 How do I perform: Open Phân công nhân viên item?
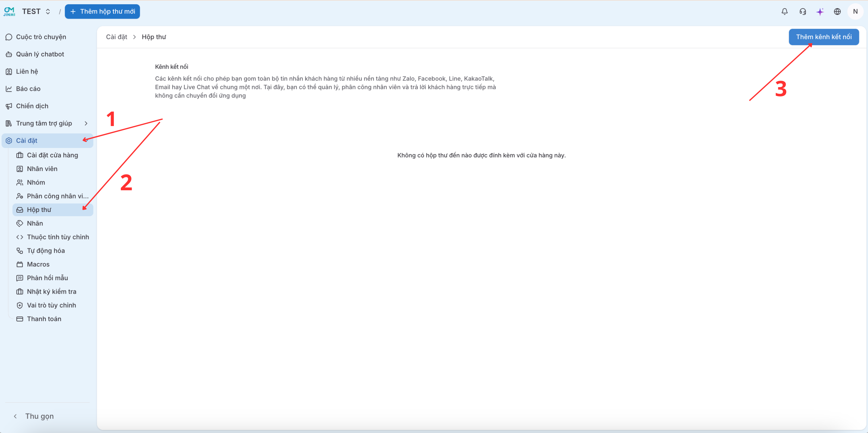tap(53, 196)
